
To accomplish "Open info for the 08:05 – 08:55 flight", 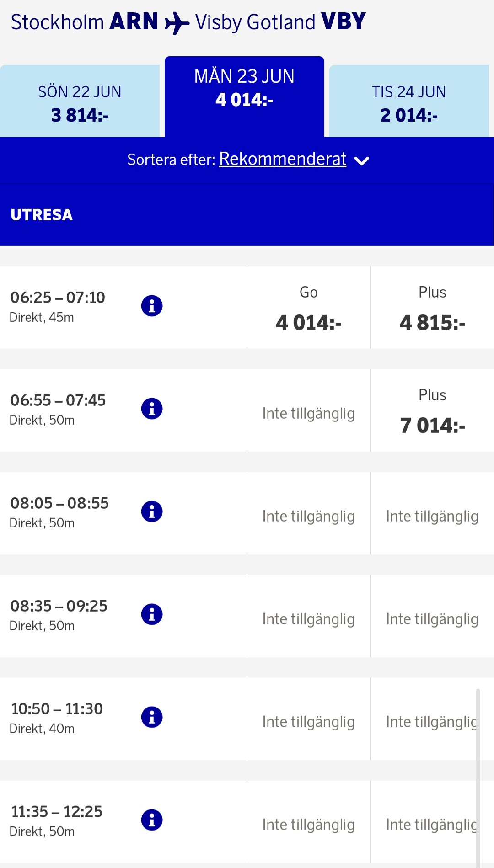I will tap(152, 511).
